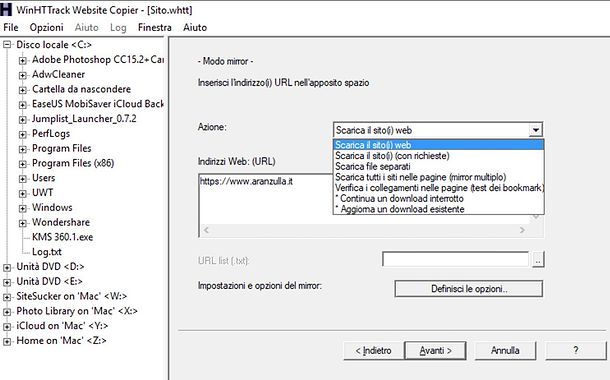Expand Home on 'Mac' Z: drive
610x380 pixels.
[7, 341]
